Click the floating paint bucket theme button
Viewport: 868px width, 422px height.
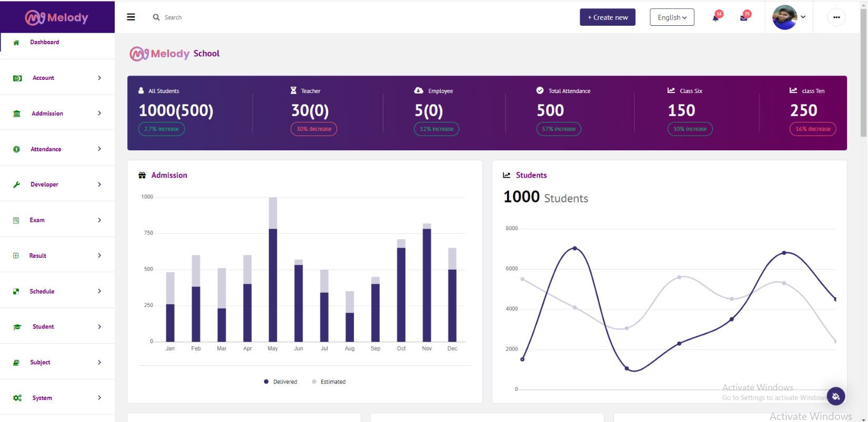836,396
